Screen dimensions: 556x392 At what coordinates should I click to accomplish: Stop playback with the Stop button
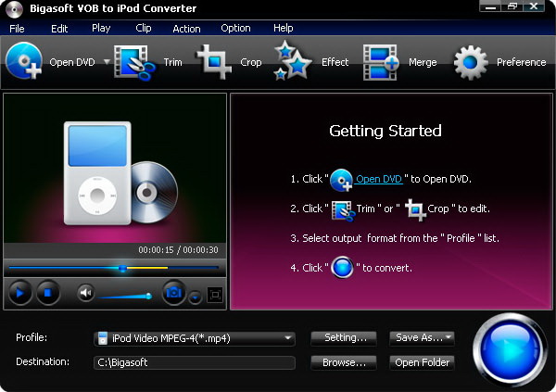[x=48, y=293]
